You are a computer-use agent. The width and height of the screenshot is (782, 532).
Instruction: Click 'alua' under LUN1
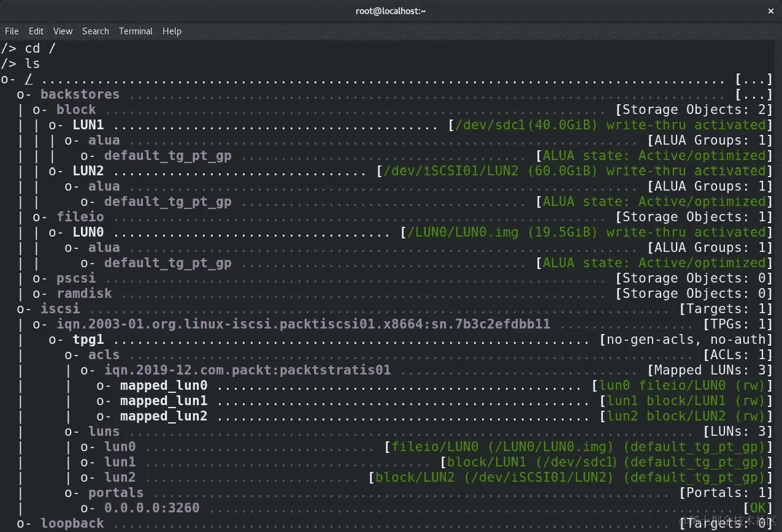point(104,140)
